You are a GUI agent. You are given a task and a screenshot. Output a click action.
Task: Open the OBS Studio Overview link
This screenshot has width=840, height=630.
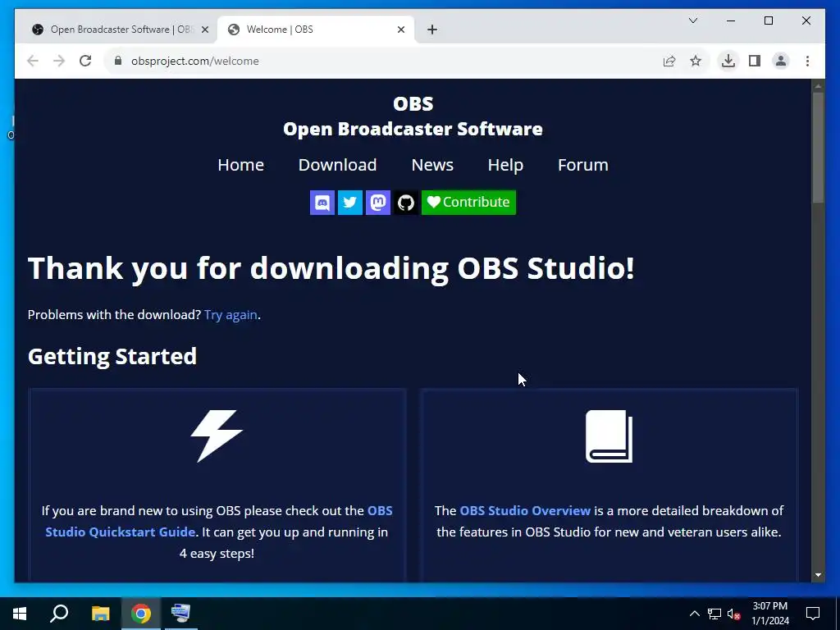(525, 510)
